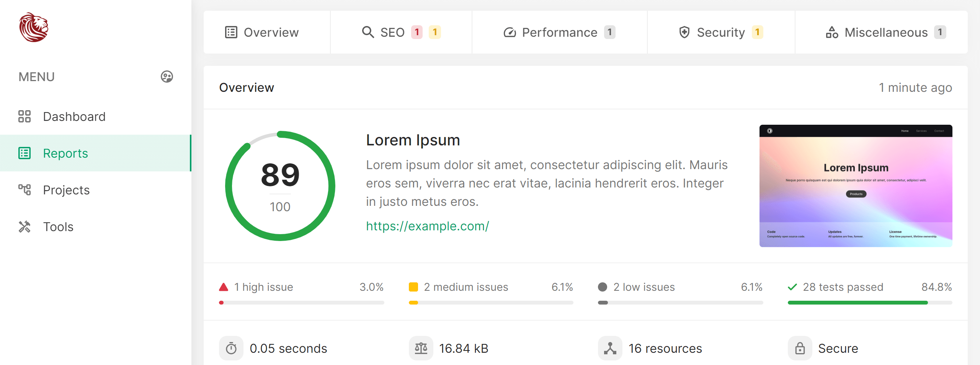Click the cookie-face icon beside MENU
The width and height of the screenshot is (980, 365).
coord(167,77)
